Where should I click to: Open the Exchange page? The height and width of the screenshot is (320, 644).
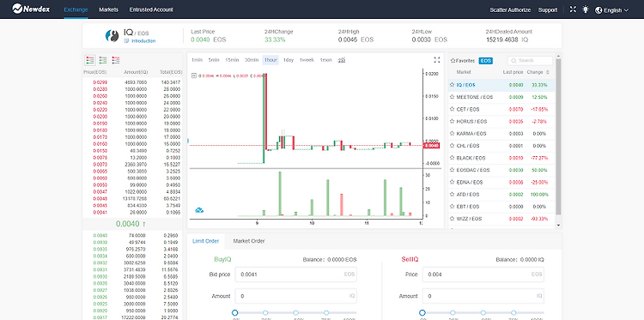tap(76, 9)
